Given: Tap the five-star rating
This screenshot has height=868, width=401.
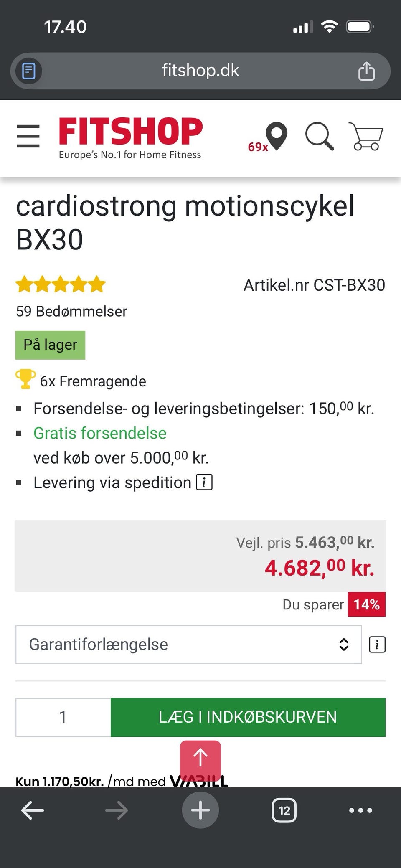Looking at the screenshot, I should (x=61, y=284).
